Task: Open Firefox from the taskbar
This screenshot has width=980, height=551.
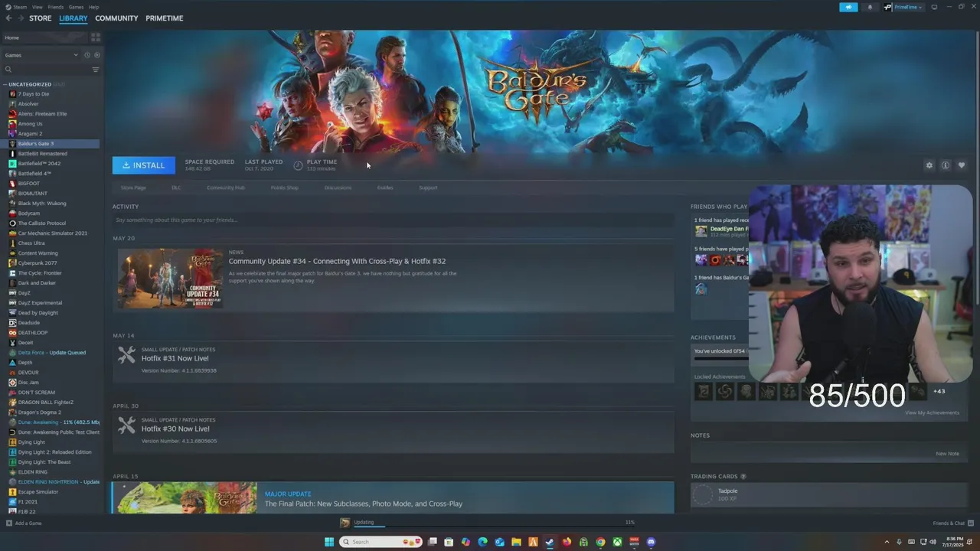Action: pyautogui.click(x=567, y=542)
